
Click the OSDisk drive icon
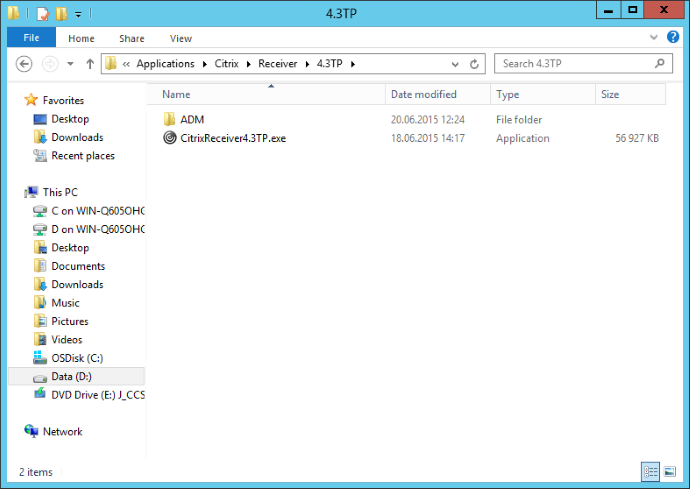[x=40, y=357]
